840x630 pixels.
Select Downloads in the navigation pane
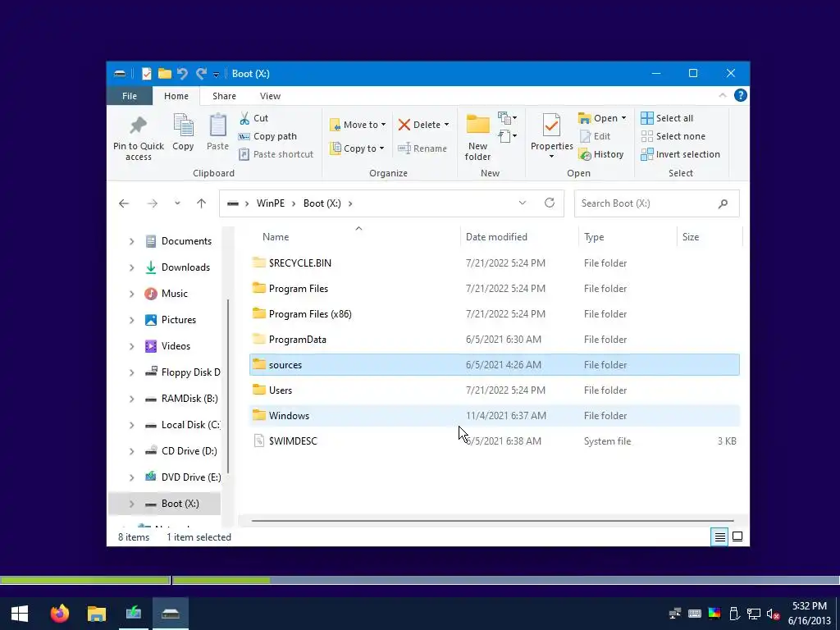click(x=185, y=267)
